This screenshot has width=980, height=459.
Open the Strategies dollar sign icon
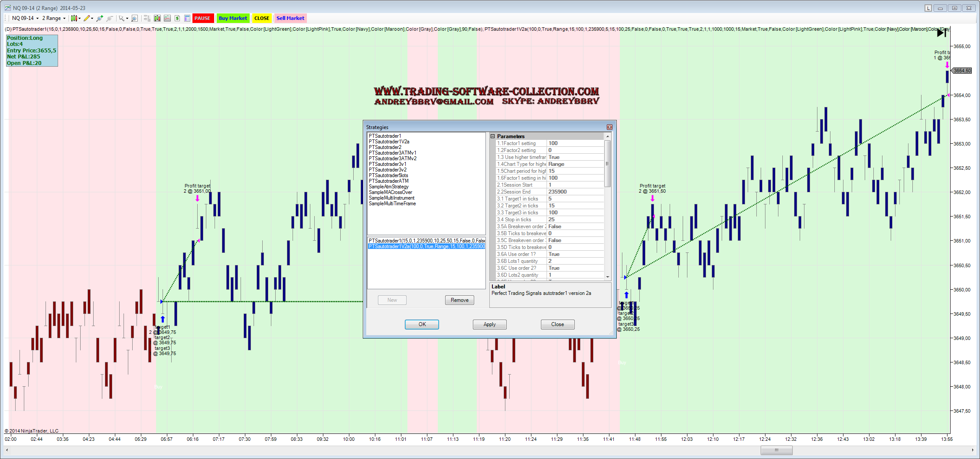coord(177,18)
